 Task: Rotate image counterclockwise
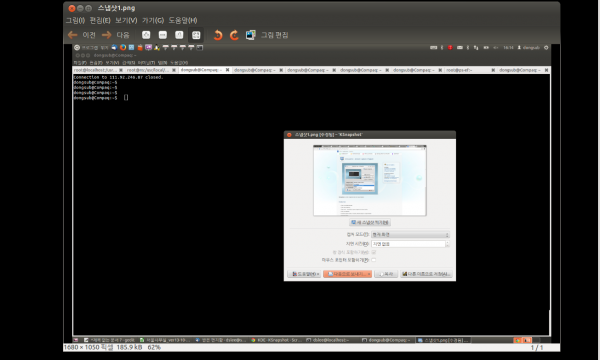coord(218,35)
